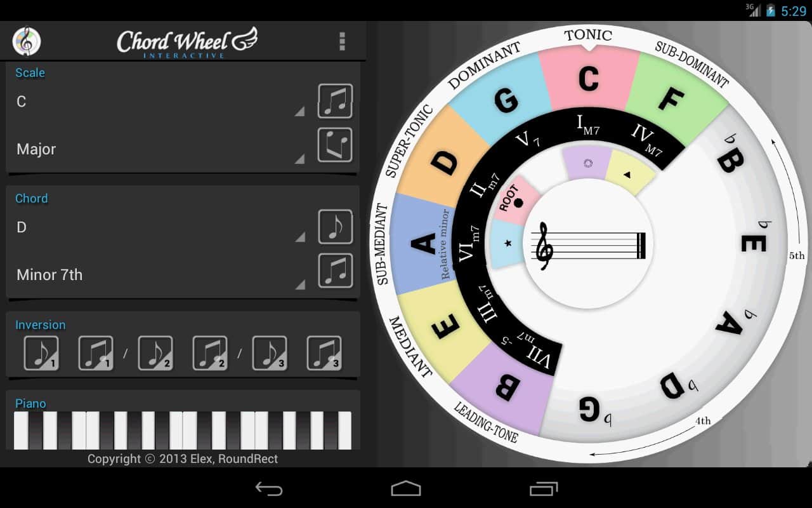The width and height of the screenshot is (812, 508).
Task: Open the three-dot overflow menu
Action: (x=342, y=41)
